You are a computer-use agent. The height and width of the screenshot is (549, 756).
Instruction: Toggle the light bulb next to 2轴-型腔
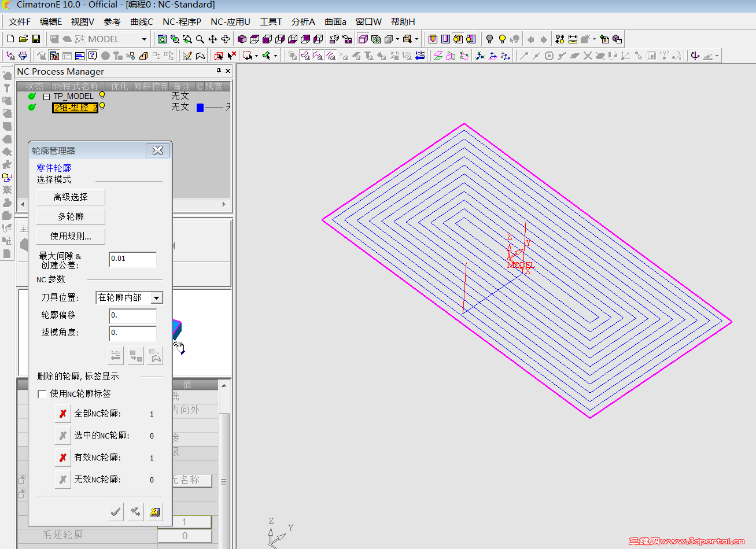coord(102,106)
